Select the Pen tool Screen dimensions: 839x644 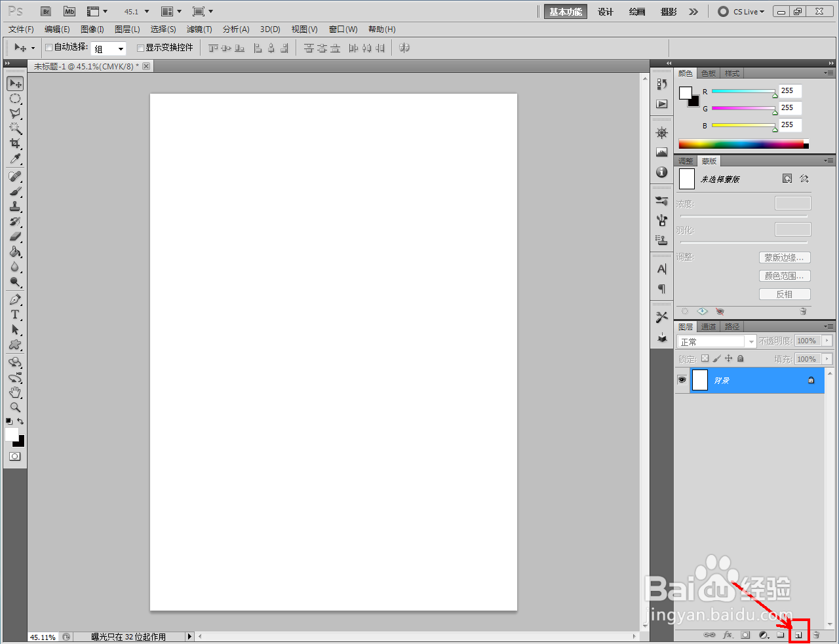(x=15, y=299)
